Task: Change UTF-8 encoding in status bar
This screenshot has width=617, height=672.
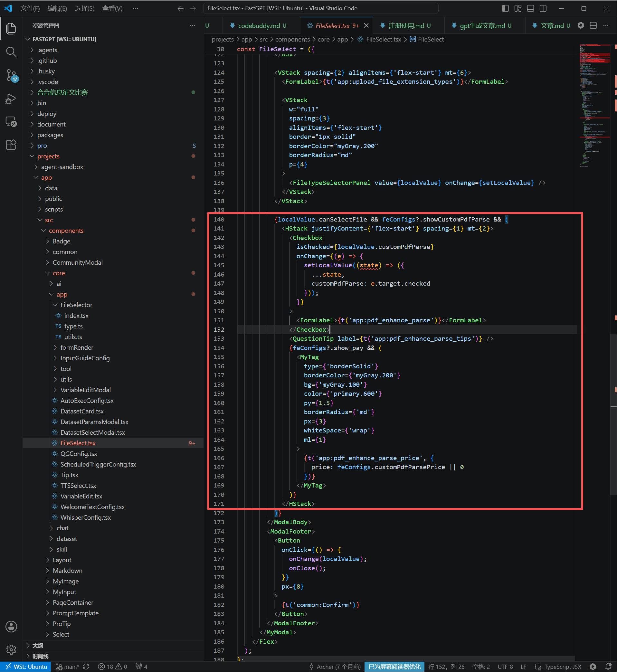Action: (x=505, y=667)
